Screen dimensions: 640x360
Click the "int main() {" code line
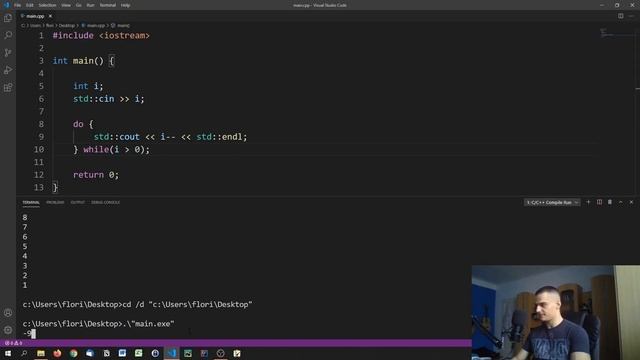(x=83, y=61)
